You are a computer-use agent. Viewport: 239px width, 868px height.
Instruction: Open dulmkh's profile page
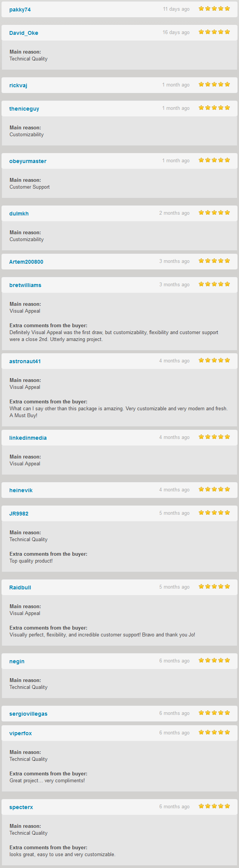coord(19,214)
